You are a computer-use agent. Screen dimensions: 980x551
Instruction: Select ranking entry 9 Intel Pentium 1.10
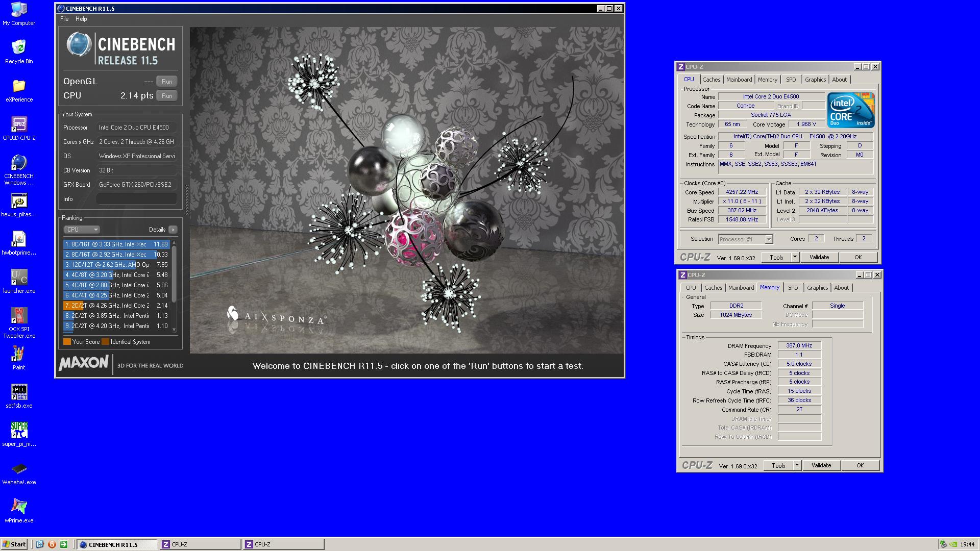tap(116, 326)
